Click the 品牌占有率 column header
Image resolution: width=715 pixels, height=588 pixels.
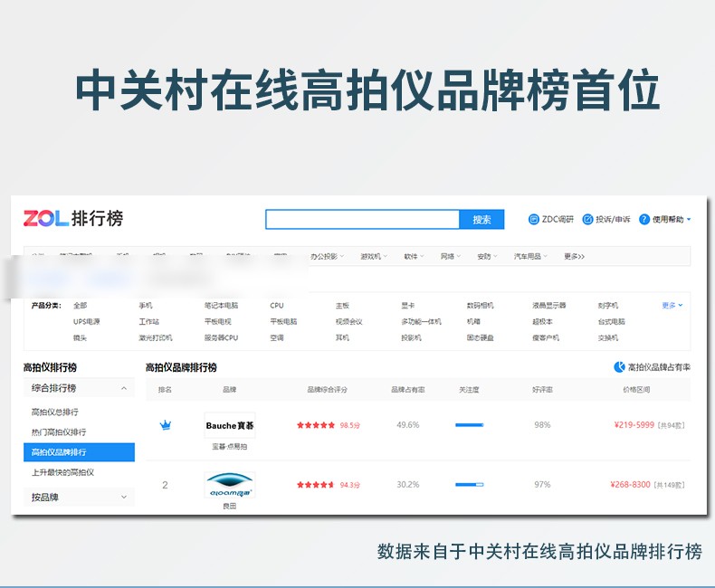click(407, 390)
